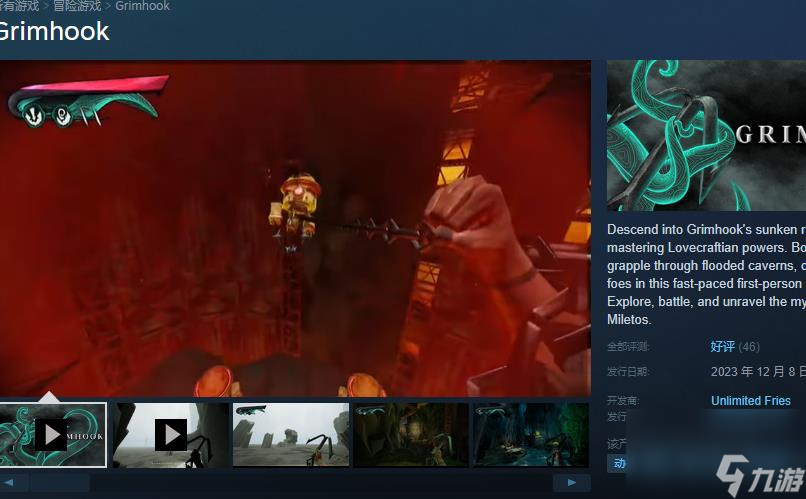
Task: Click the blue 动 tag button
Action: pyautogui.click(x=617, y=463)
